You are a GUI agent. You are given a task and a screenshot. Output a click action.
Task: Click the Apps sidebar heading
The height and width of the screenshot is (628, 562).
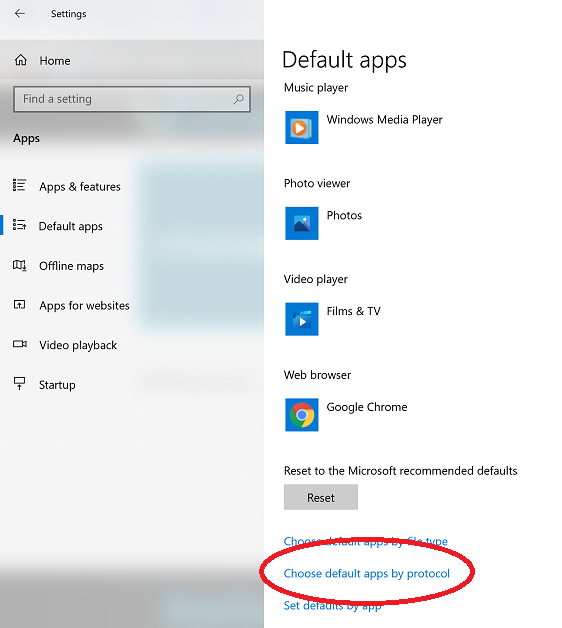[x=26, y=138]
